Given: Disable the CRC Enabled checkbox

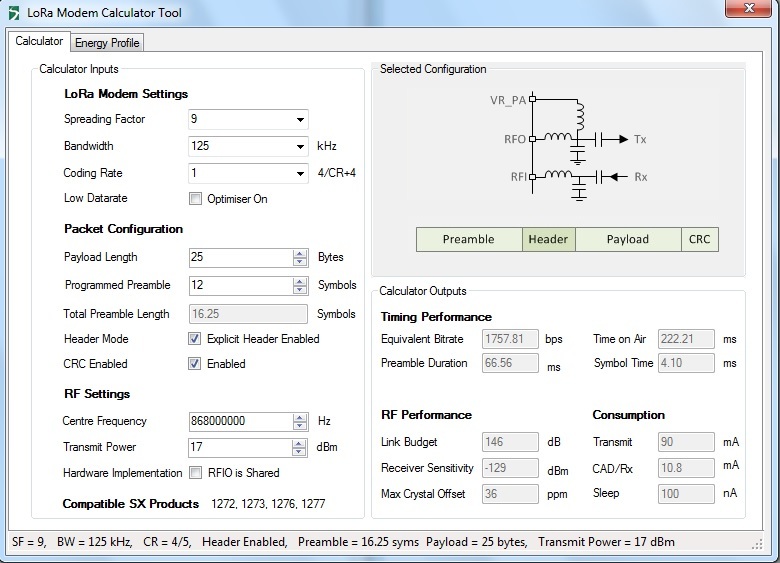Looking at the screenshot, I should point(196,364).
